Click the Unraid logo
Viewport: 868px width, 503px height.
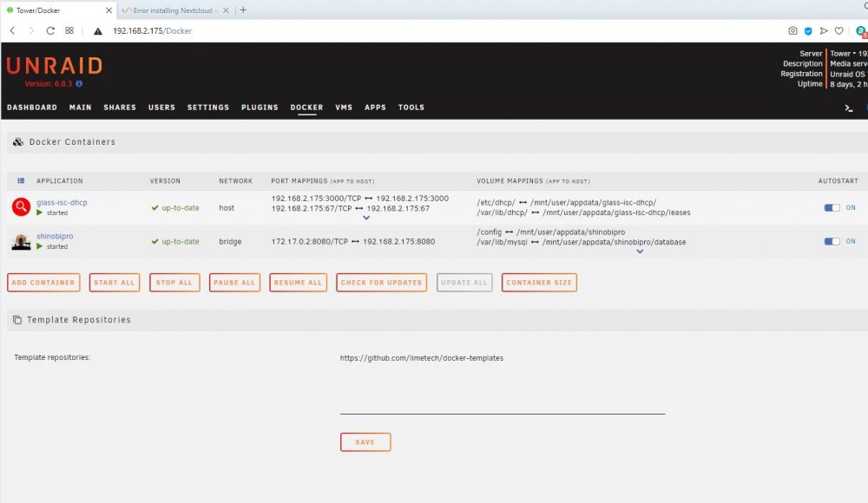pos(55,66)
